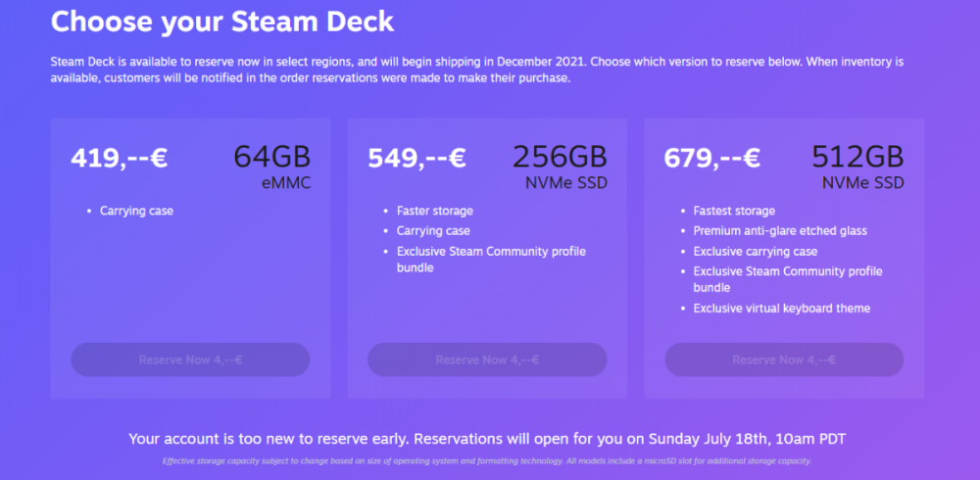
Task: Click NVMe SSD under 256GB
Action: (x=566, y=183)
